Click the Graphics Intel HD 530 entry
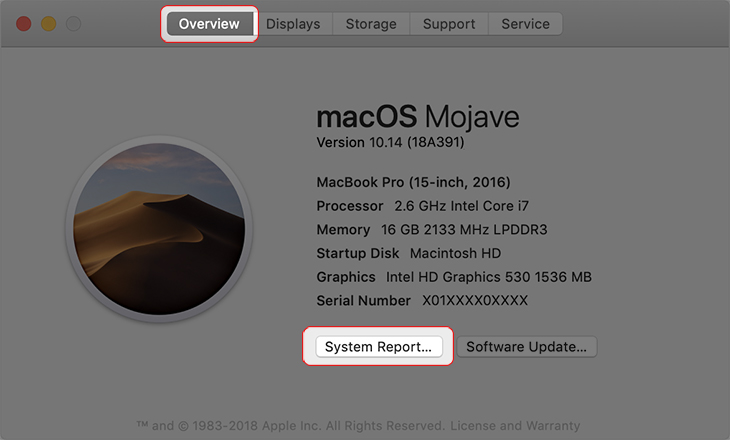This screenshot has height=440, width=730. (x=454, y=277)
